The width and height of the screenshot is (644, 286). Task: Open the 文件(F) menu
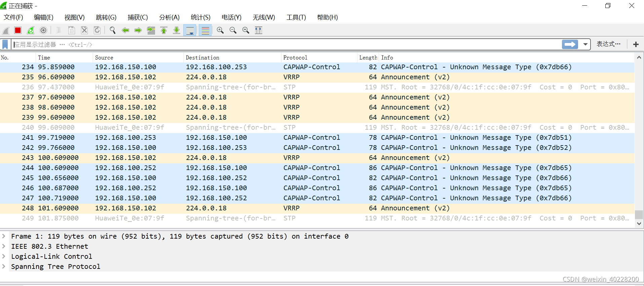[x=13, y=17]
